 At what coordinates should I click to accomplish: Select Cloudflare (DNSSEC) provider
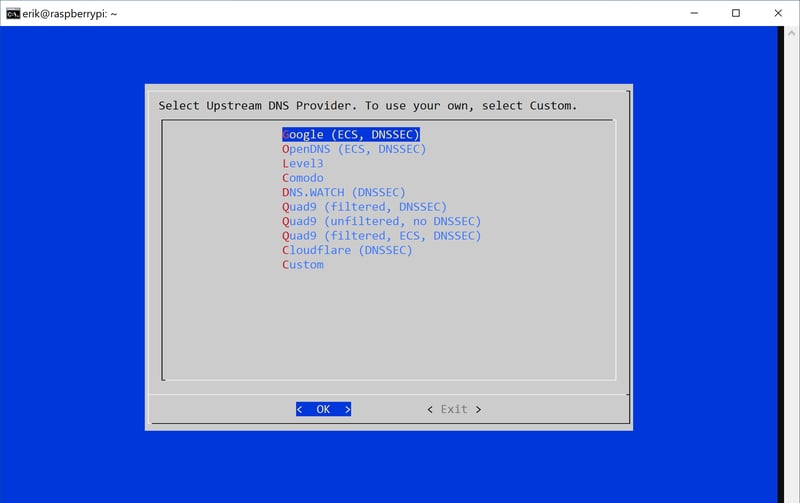pyautogui.click(x=347, y=250)
